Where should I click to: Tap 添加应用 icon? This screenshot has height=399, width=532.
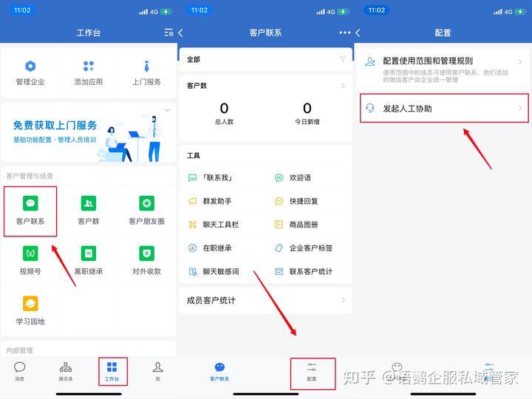point(89,72)
